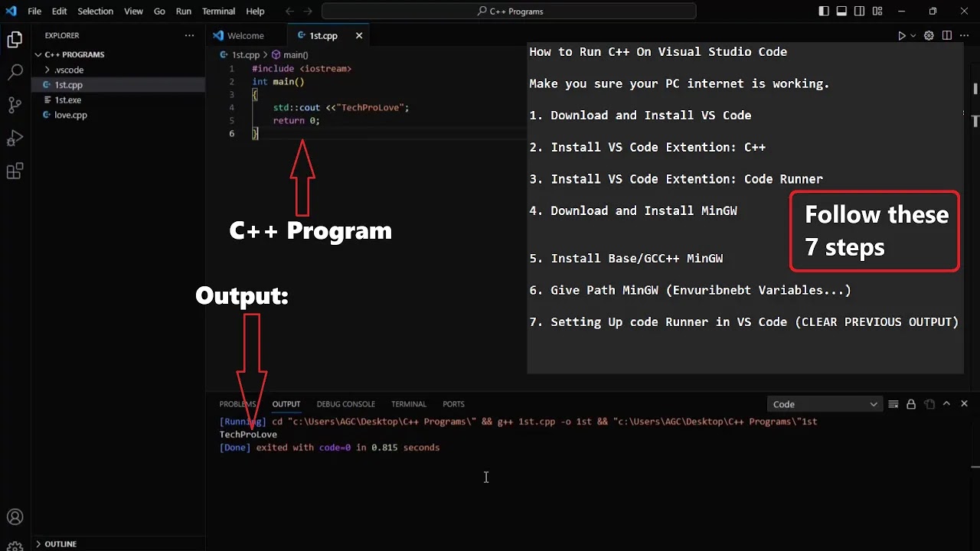Click the std::cout TechProLove line
The width and height of the screenshot is (980, 551).
coord(341,107)
